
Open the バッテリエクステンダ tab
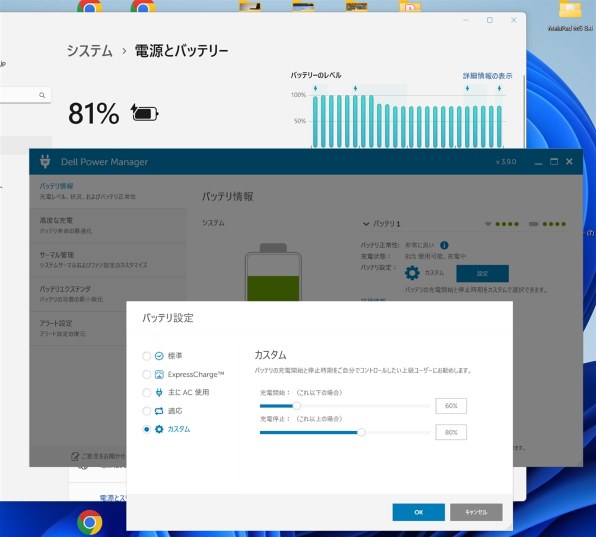[108, 294]
